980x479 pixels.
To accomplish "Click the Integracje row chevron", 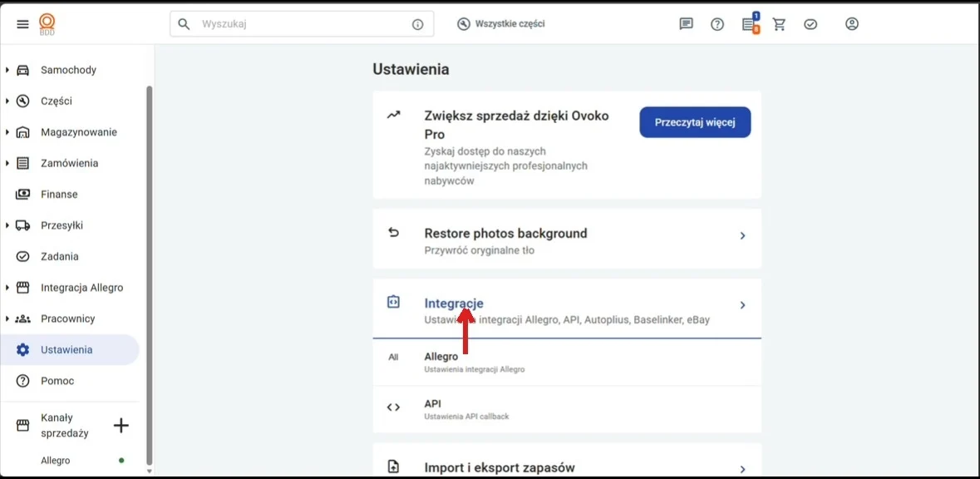I will 742,305.
